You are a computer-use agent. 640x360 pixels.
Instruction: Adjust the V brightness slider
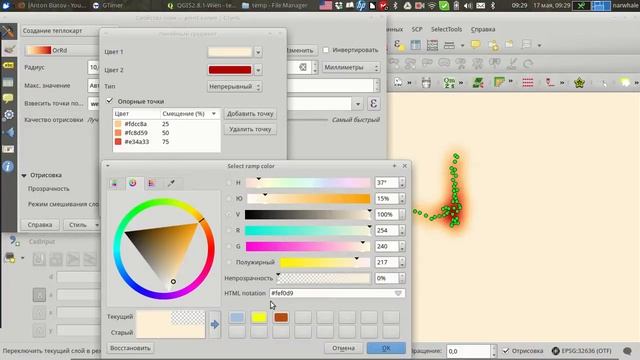tap(308, 214)
